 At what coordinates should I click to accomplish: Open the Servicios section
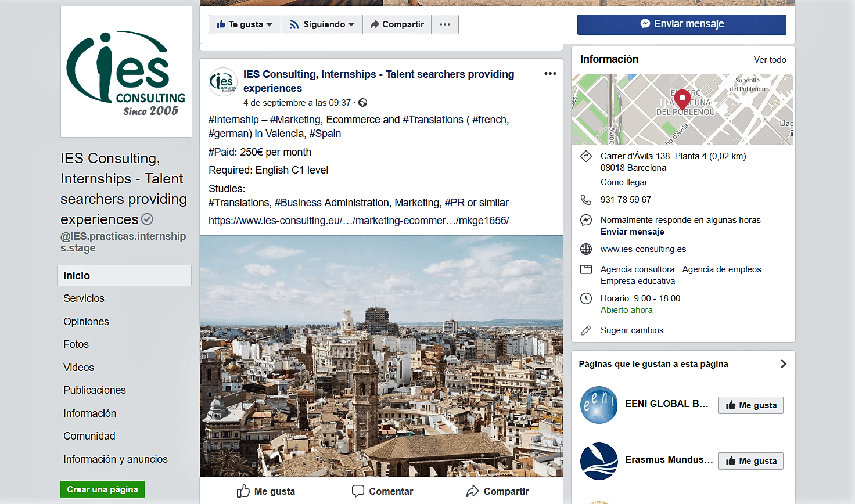tap(84, 298)
